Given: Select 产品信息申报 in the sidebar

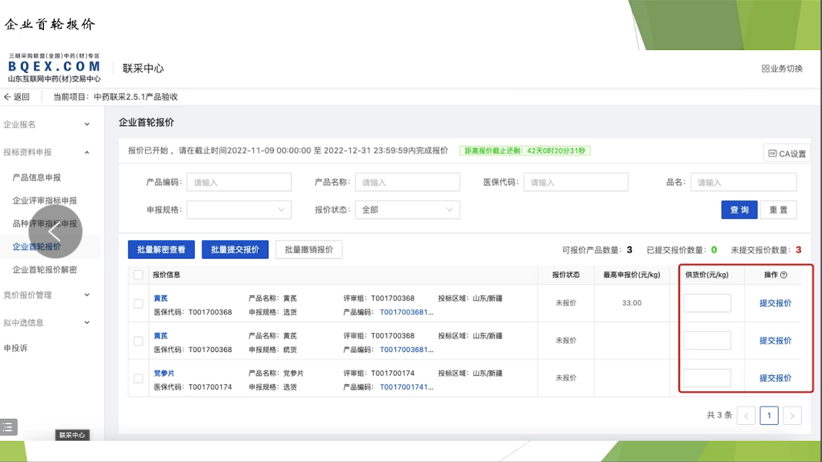Looking at the screenshot, I should (x=36, y=178).
